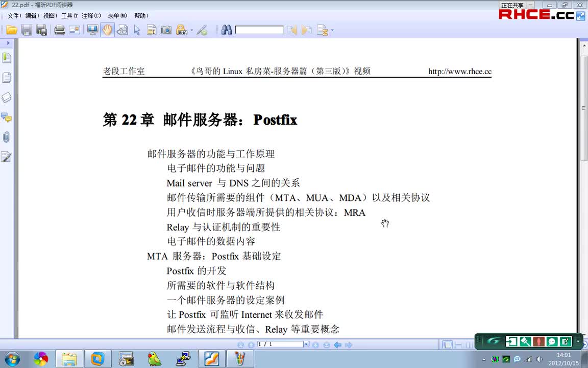Open VMware from the taskbar
Image resolution: width=588 pixels, height=368 pixels.
(98, 359)
